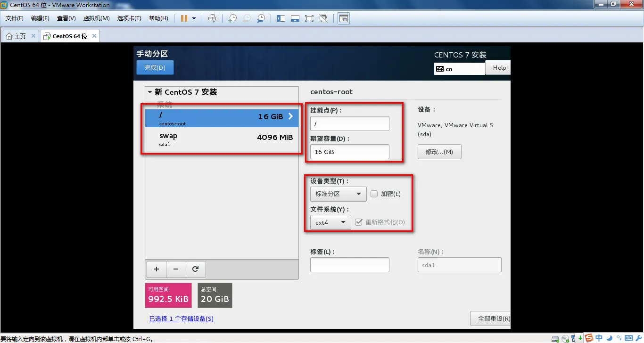The image size is (644, 343).
Task: Close the 主页 tab
Action: (33, 36)
